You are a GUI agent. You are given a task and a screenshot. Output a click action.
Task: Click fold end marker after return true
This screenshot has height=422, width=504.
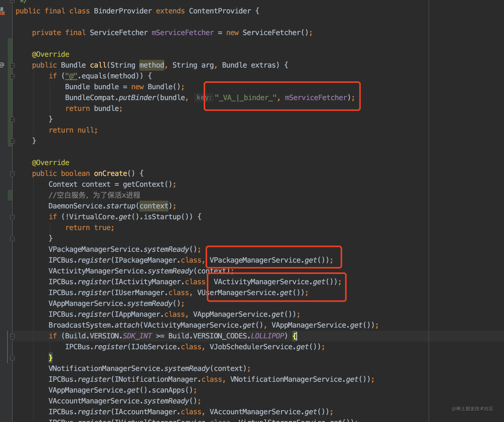(12, 239)
